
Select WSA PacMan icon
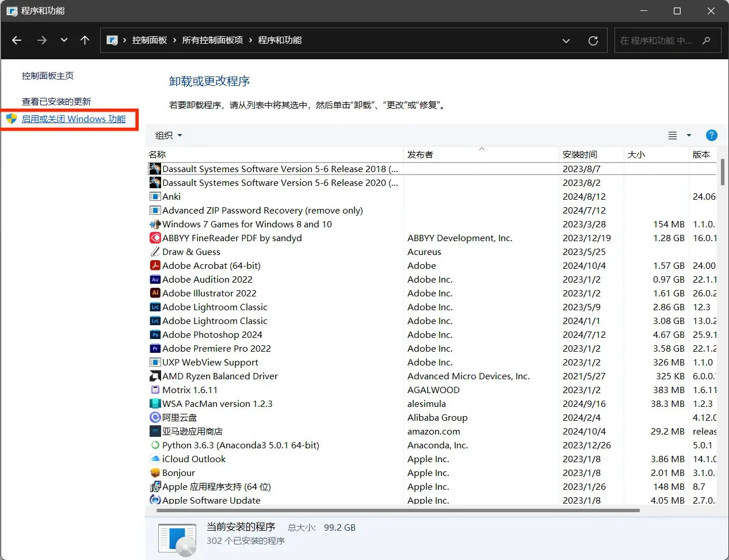point(155,403)
